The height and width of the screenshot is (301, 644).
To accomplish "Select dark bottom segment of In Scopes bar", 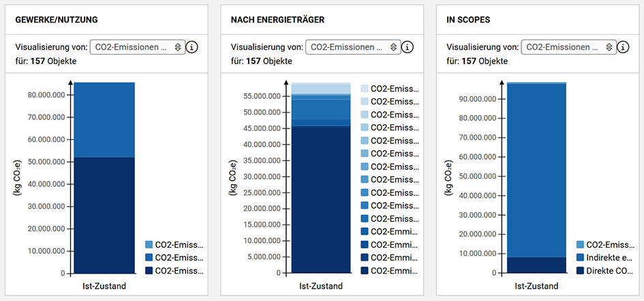I will [x=536, y=265].
